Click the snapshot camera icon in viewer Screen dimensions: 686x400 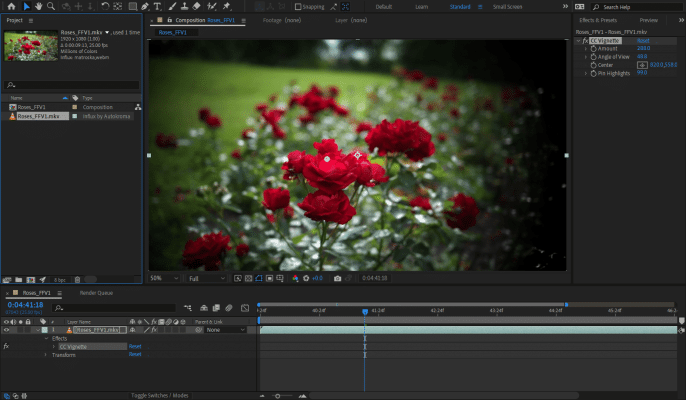pyautogui.click(x=338, y=278)
